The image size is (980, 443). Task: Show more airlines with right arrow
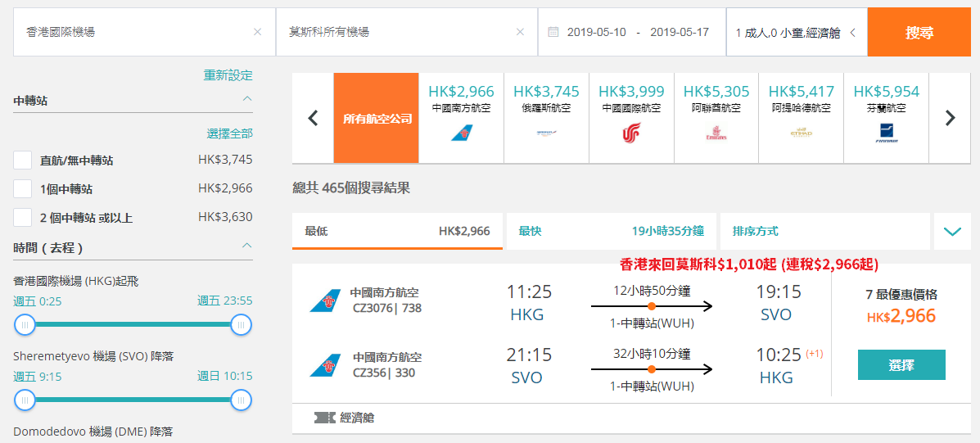pyautogui.click(x=950, y=117)
